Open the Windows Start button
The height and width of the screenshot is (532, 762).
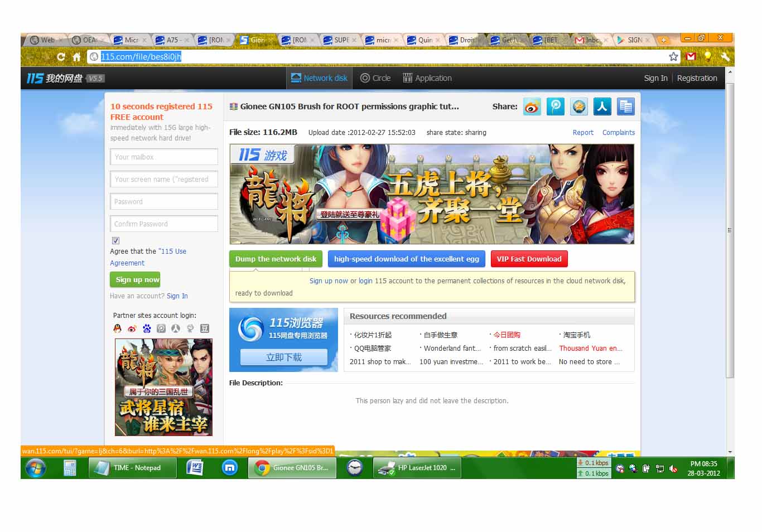click(x=36, y=468)
